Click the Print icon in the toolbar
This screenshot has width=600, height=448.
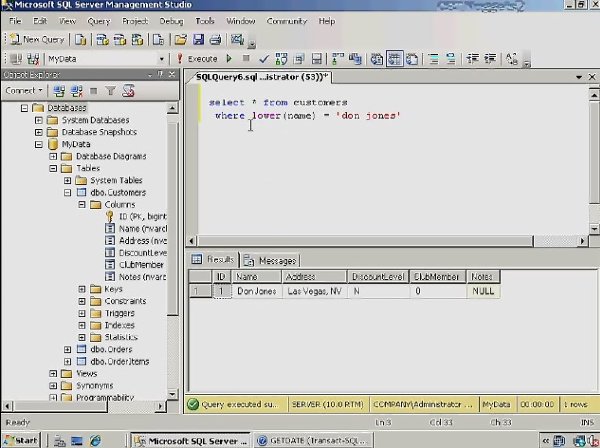point(215,39)
